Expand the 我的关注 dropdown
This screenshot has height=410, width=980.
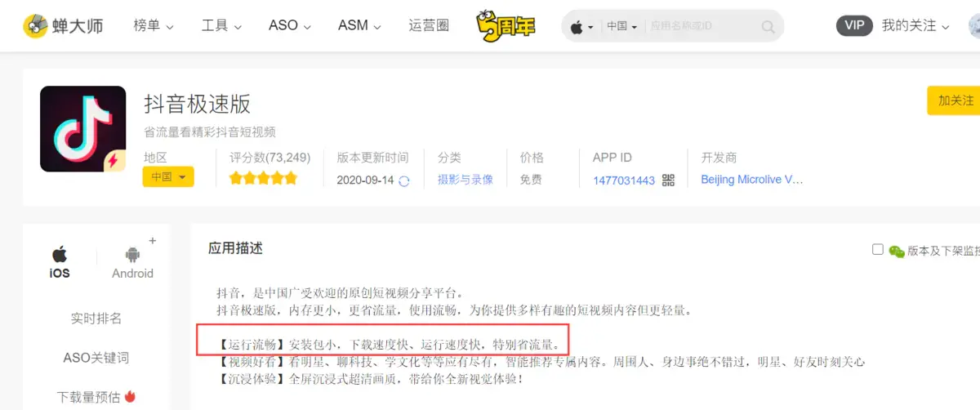click(x=915, y=26)
